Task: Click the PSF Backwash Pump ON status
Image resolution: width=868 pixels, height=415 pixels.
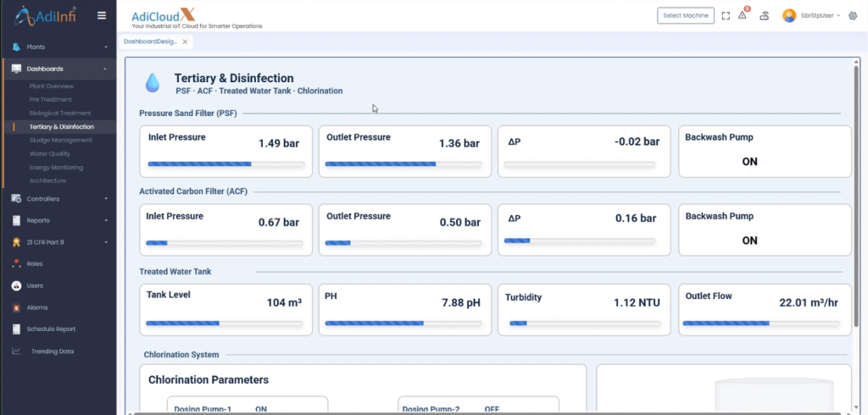Action: [749, 162]
